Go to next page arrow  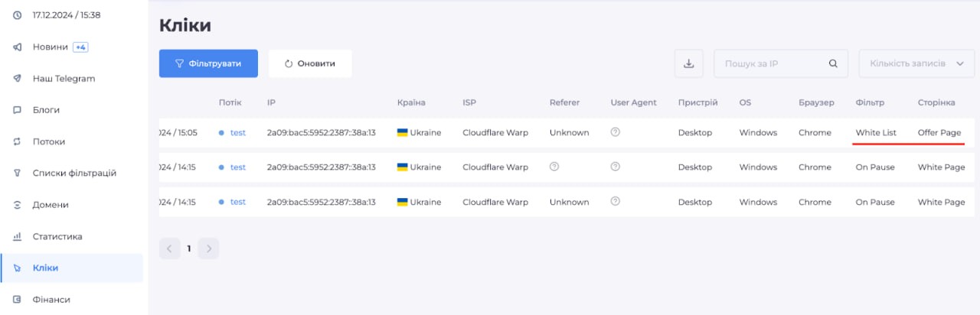pos(208,248)
